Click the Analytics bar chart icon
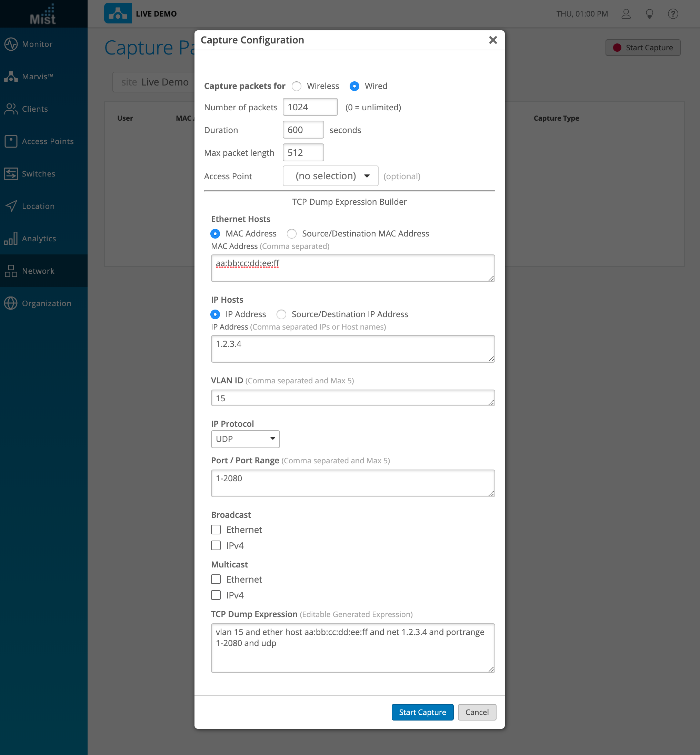700x755 pixels. [x=11, y=239]
